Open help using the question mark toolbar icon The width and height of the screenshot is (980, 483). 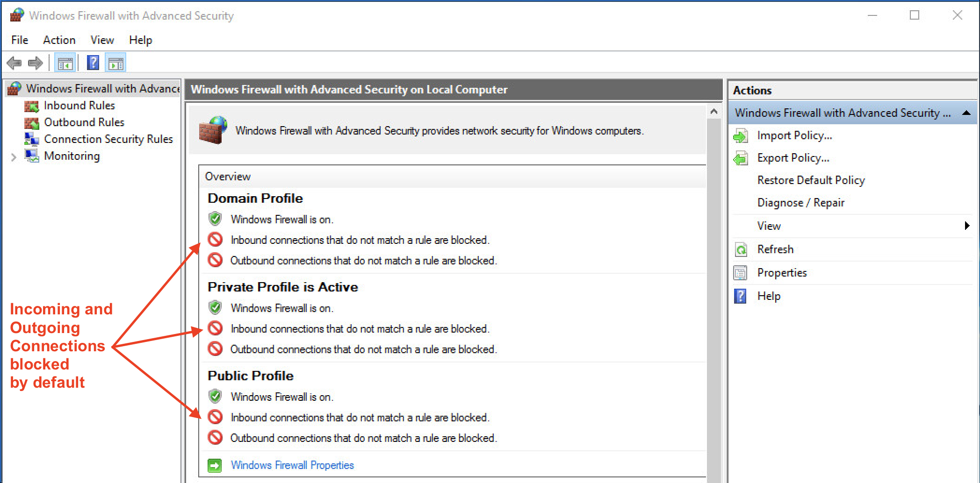tap(93, 62)
